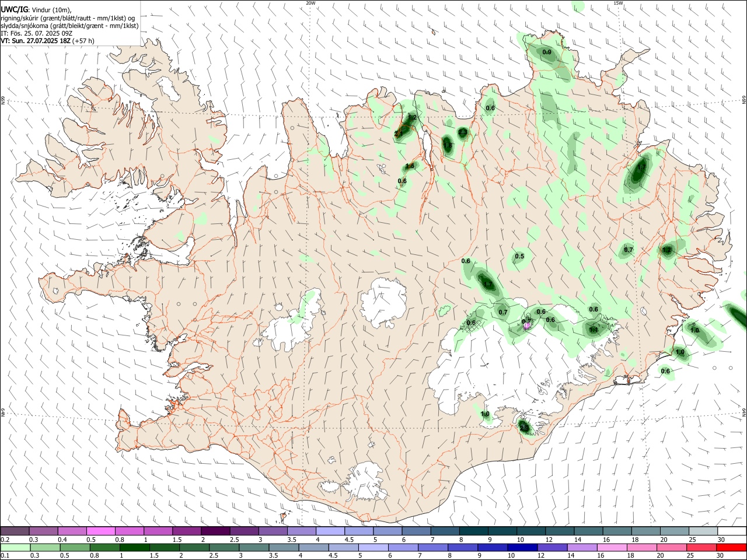Click the 'VT: Sun. 27.07.2025 18Z (+57 h)' line
The width and height of the screenshot is (747, 560).
click(x=47, y=41)
